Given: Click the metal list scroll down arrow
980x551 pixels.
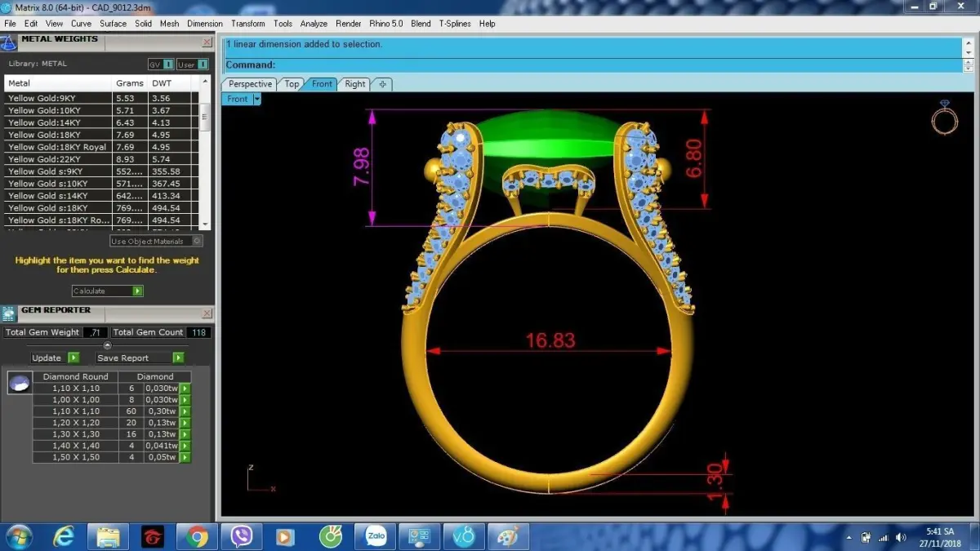Looking at the screenshot, I should point(205,224).
